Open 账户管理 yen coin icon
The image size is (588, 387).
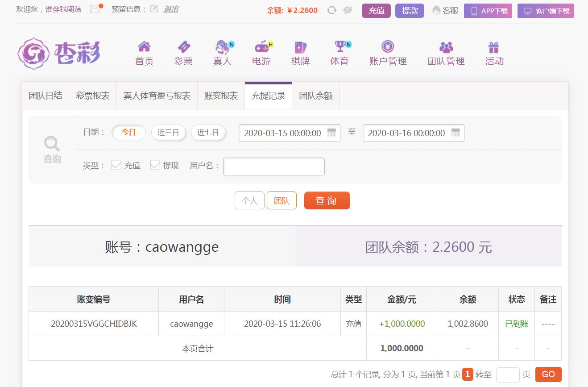click(388, 46)
